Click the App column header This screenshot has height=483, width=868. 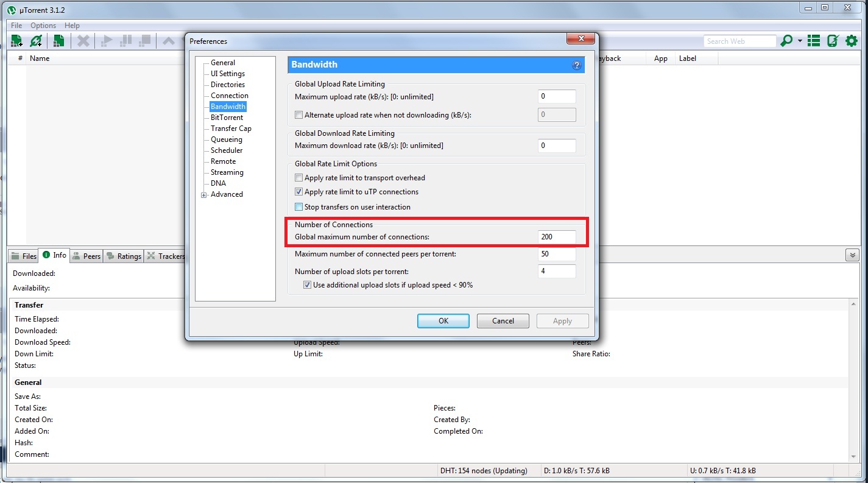coord(660,58)
